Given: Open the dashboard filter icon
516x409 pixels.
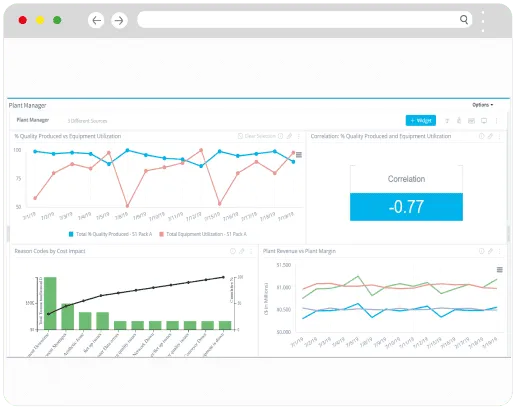Looking at the screenshot, I should pos(447,121).
